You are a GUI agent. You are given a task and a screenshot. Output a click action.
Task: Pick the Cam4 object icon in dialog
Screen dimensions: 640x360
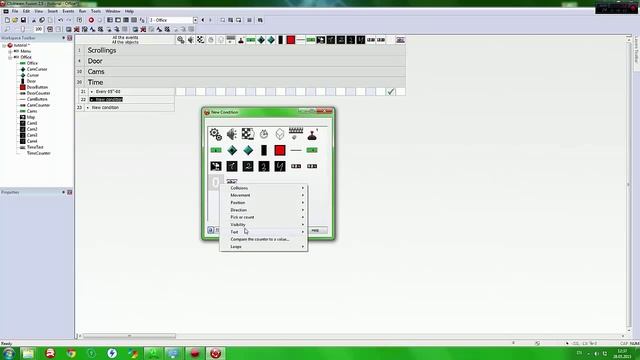tap(280, 166)
